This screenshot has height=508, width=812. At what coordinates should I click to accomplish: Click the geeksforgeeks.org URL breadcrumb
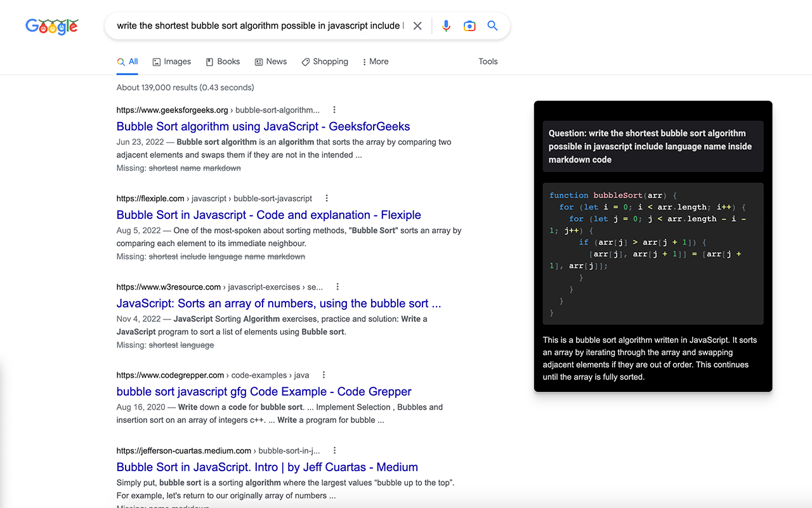(218, 110)
